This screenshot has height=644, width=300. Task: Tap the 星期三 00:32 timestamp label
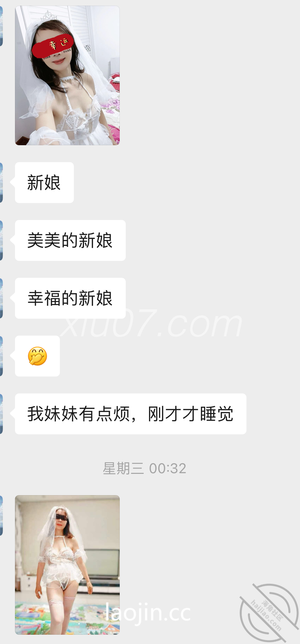click(144, 468)
